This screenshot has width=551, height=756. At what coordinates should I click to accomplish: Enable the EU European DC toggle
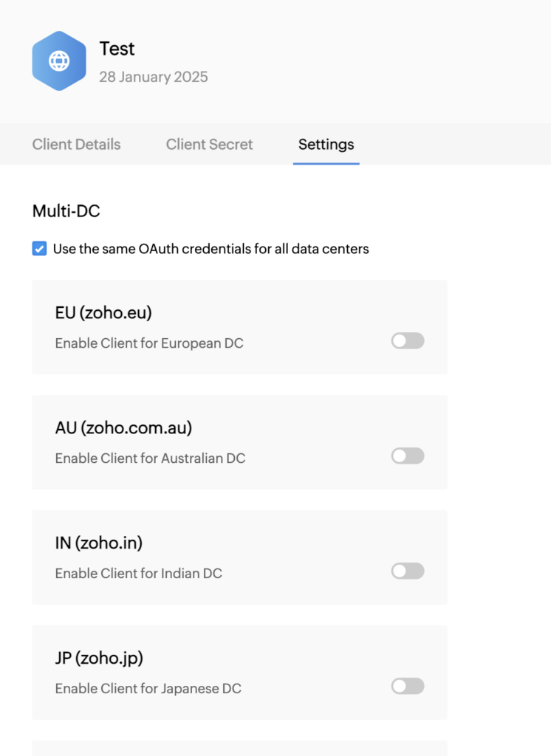click(x=408, y=341)
